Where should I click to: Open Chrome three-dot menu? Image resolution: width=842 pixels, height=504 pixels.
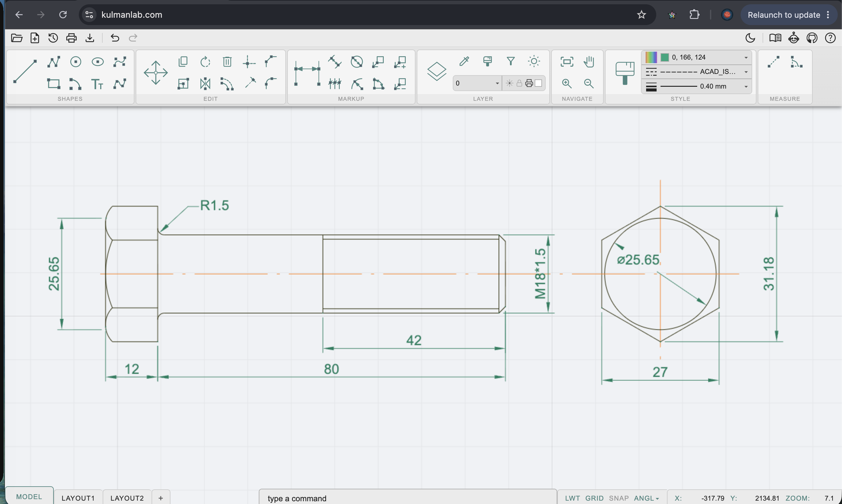coord(828,15)
